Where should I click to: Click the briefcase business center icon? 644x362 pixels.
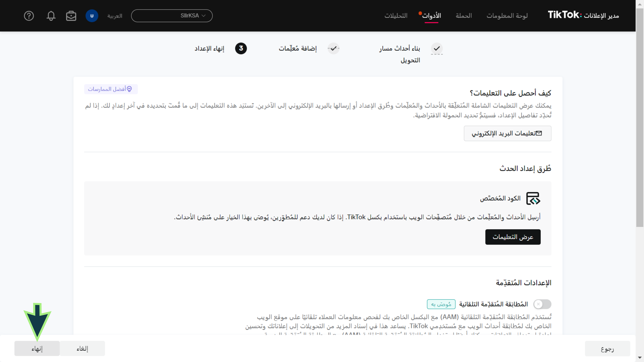pyautogui.click(x=71, y=16)
